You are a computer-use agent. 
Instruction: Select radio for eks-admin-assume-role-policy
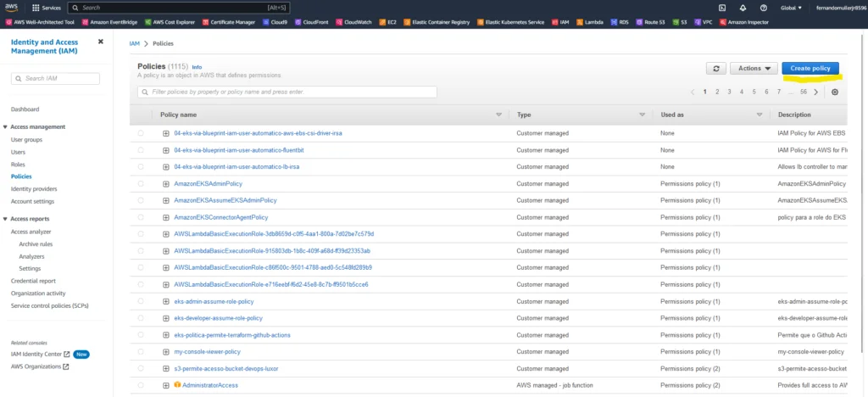pos(141,301)
